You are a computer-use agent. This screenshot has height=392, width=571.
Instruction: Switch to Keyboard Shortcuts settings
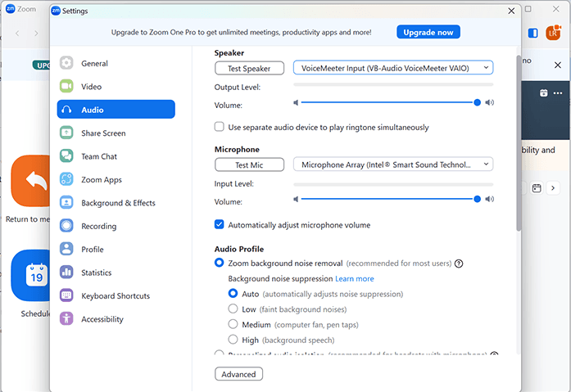coord(116,296)
